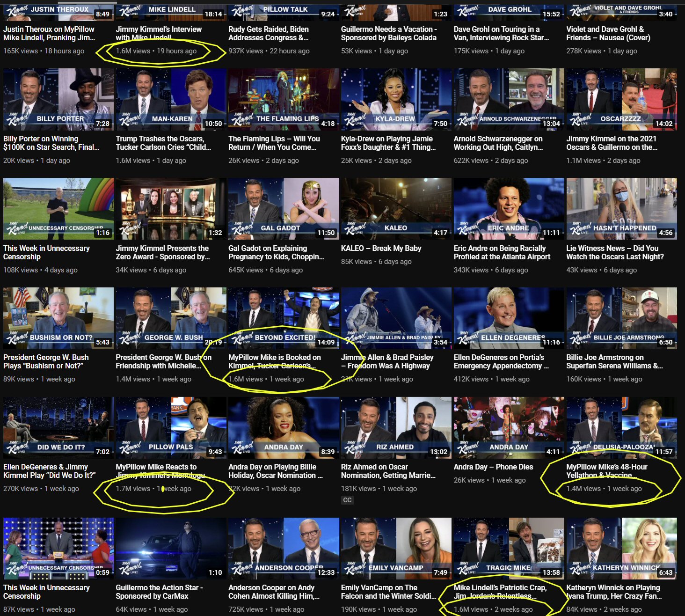
Task: Open the KYLA-DREW interview thumbnail
Action: [396, 99]
